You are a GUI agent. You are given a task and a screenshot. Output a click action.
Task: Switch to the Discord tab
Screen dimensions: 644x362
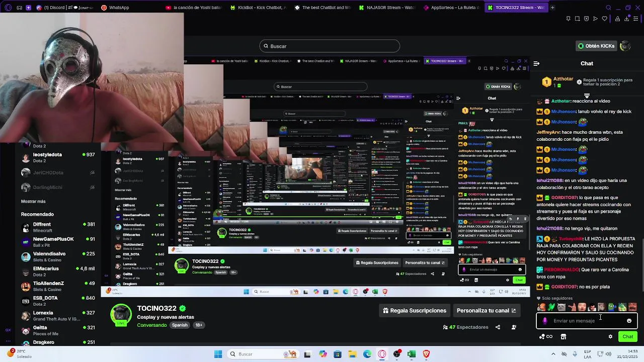click(x=65, y=8)
